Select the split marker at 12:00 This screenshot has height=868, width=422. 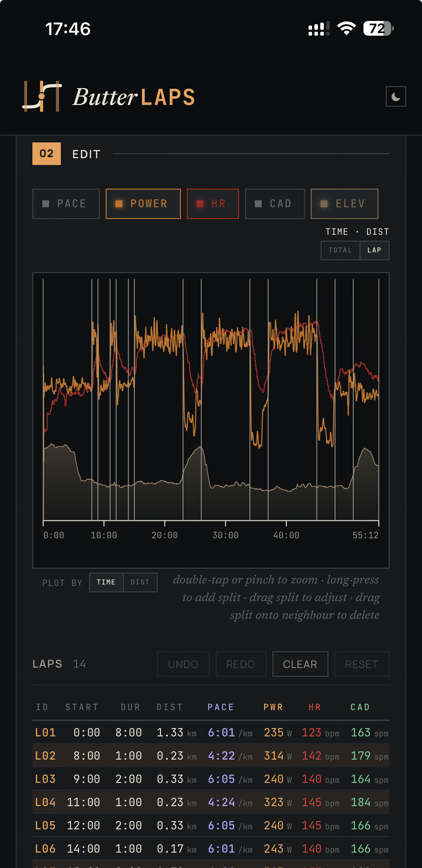click(x=116, y=400)
